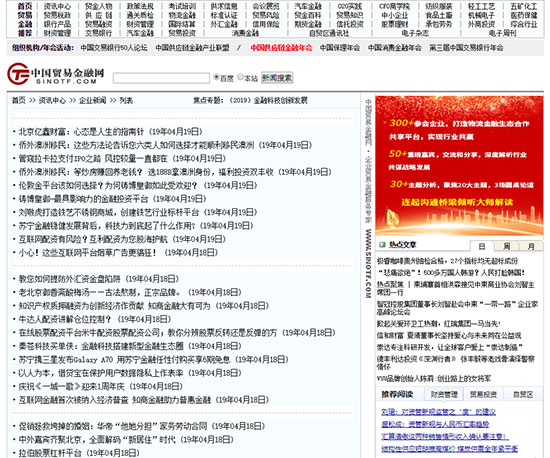The image size is (550, 458).
Task: Open 资讯中心 in the top navigation
Action: click(57, 6)
